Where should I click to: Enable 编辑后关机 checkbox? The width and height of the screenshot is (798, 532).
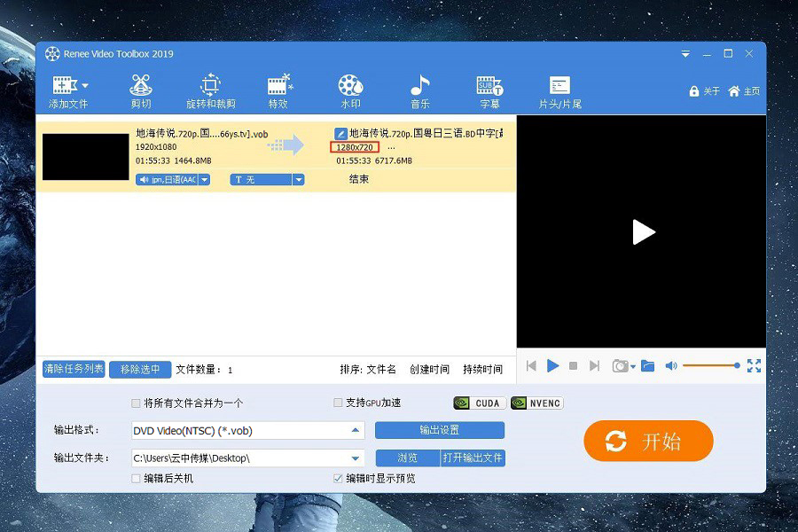coord(136,479)
